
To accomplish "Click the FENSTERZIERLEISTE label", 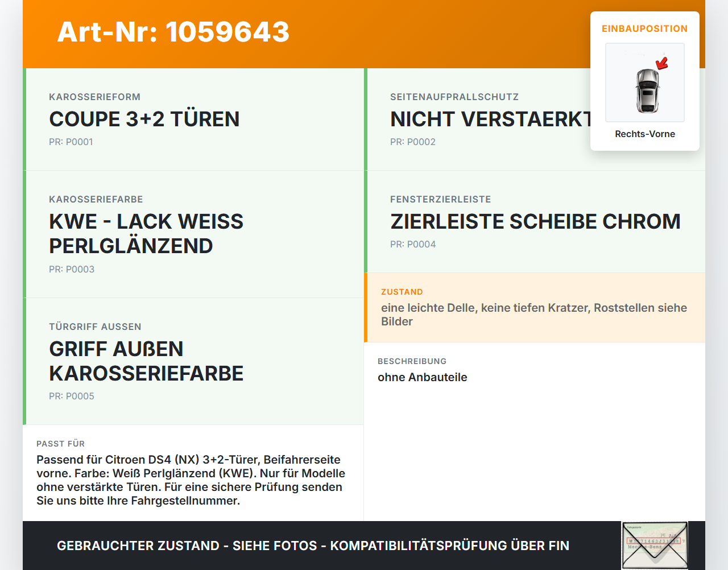I will (441, 199).
